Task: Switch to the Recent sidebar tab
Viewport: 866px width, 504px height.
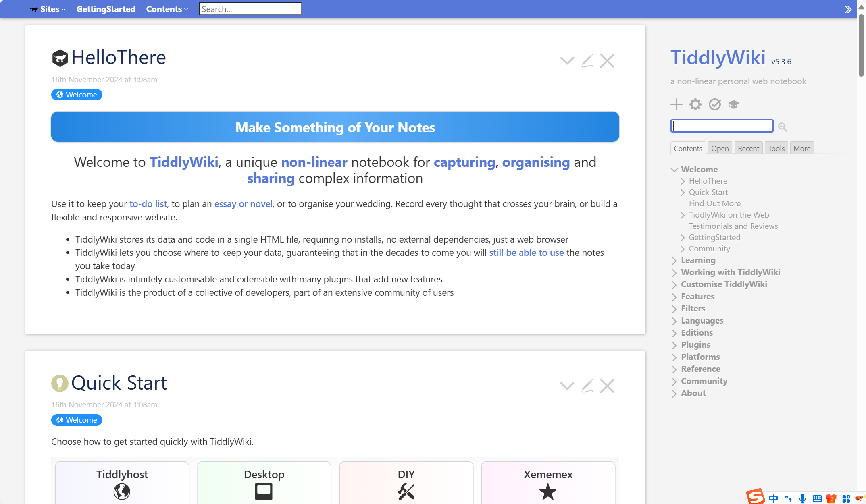Action: click(748, 148)
